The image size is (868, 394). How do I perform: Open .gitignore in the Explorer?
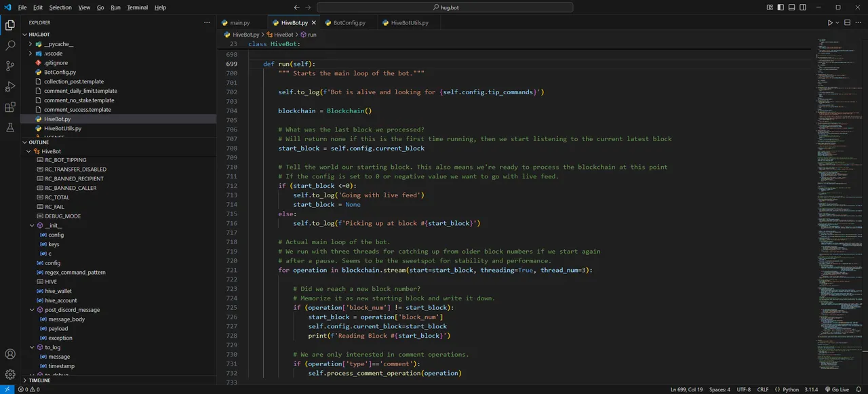[56, 63]
